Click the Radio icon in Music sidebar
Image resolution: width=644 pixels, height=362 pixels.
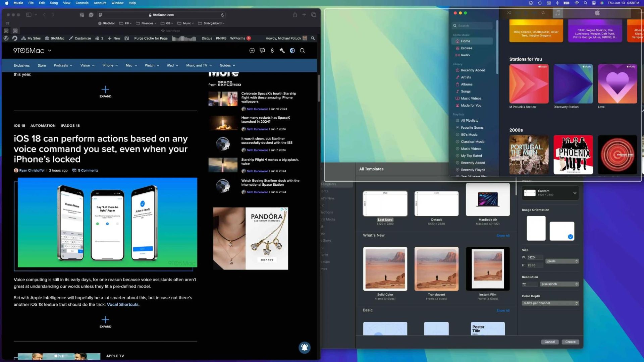(458, 55)
